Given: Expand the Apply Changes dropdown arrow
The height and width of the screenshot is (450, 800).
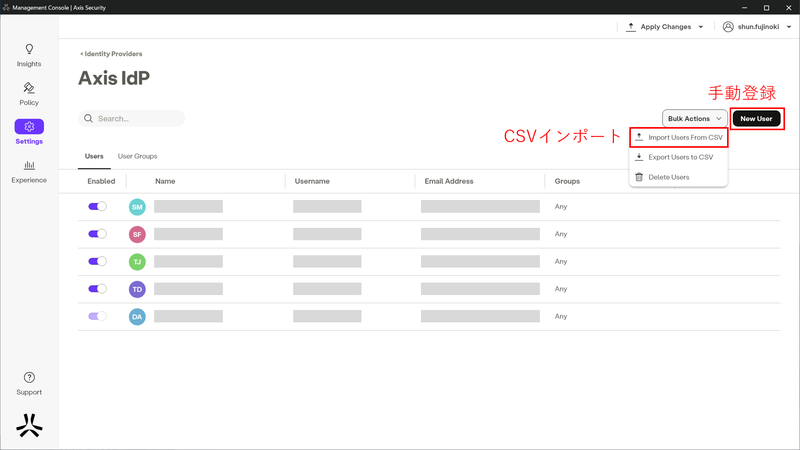Looking at the screenshot, I should click(701, 27).
